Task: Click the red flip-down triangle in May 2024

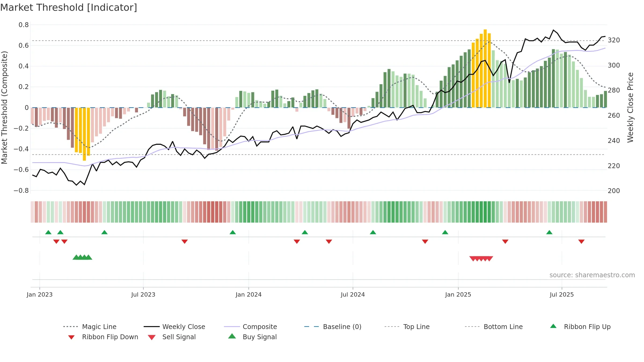Action: coord(329,242)
